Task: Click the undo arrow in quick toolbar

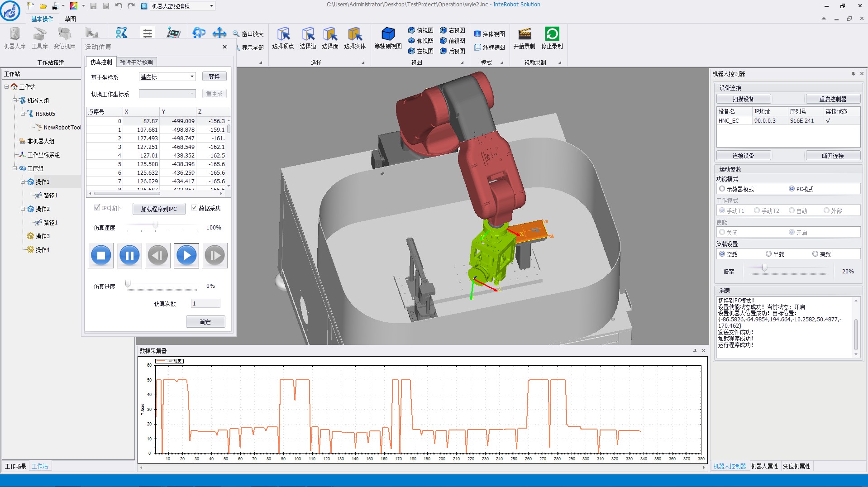Action: [119, 6]
